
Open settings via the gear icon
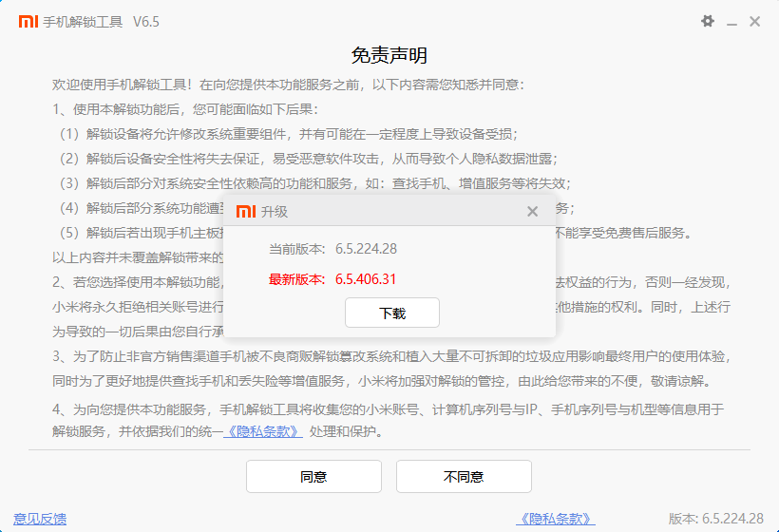pyautogui.click(x=708, y=21)
